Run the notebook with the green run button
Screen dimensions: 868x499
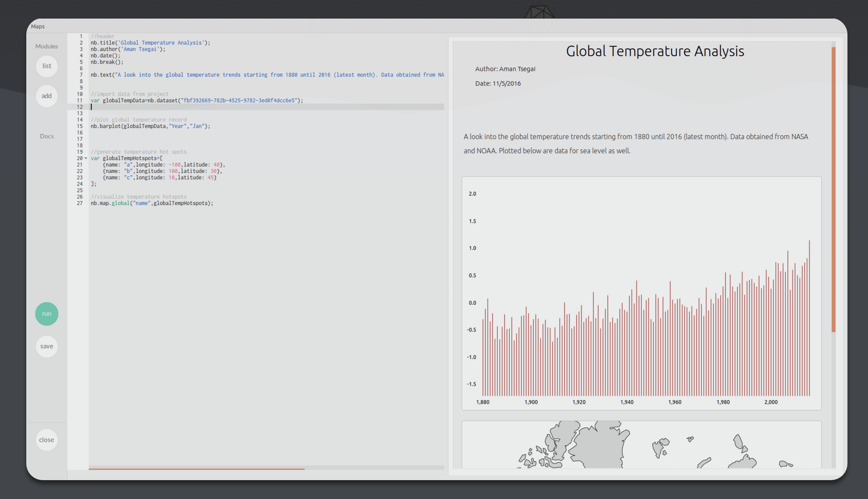point(47,314)
